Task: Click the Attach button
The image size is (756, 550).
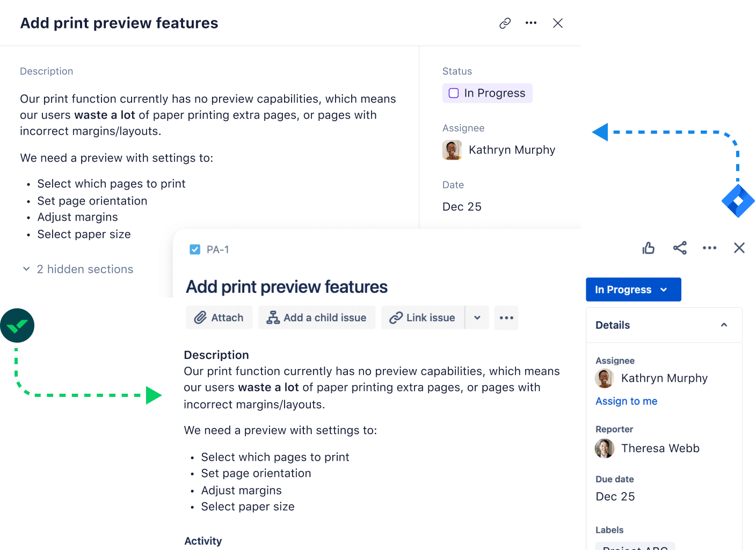Action: coord(219,317)
